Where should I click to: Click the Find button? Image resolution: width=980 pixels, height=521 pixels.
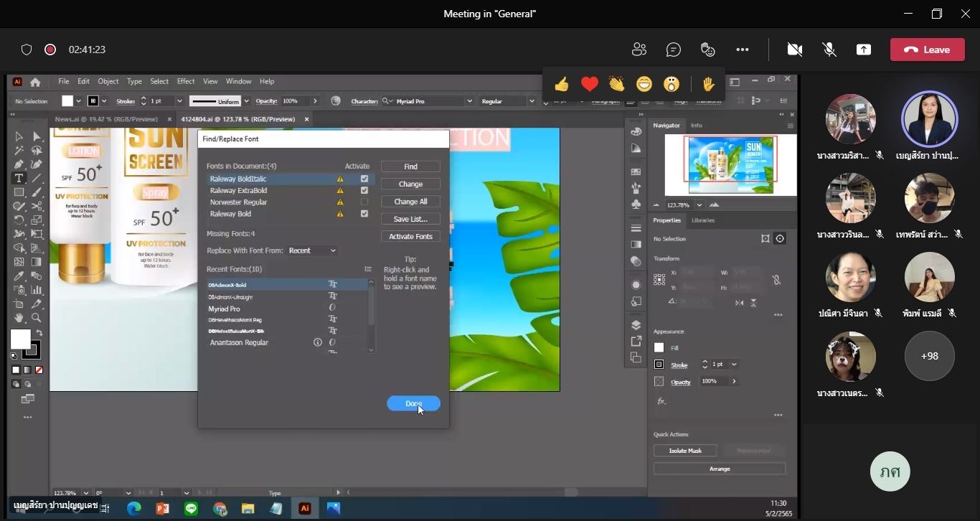410,166
